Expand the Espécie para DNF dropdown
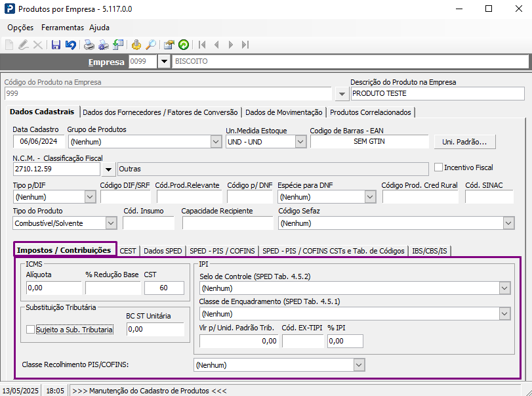This screenshot has height=396, width=532. click(x=370, y=197)
